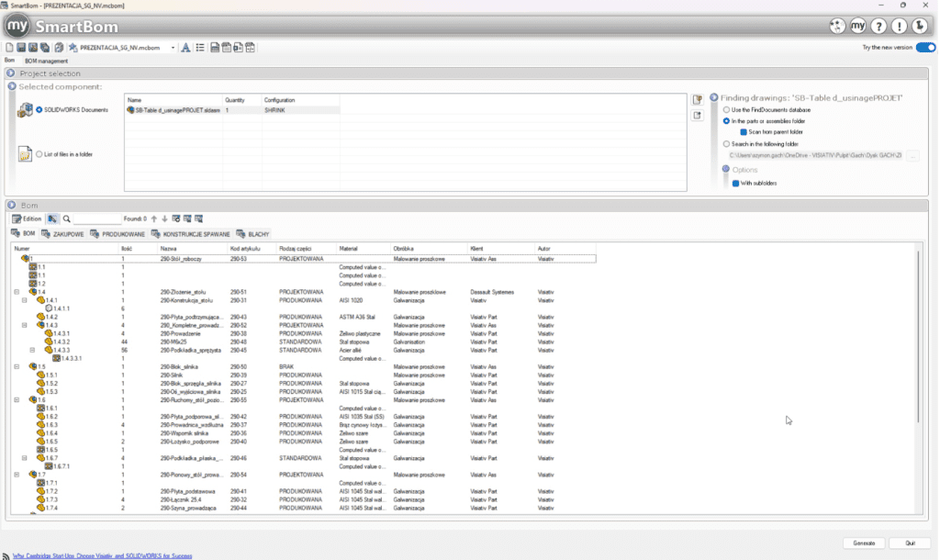Collapse the Bom section header

coord(11,205)
